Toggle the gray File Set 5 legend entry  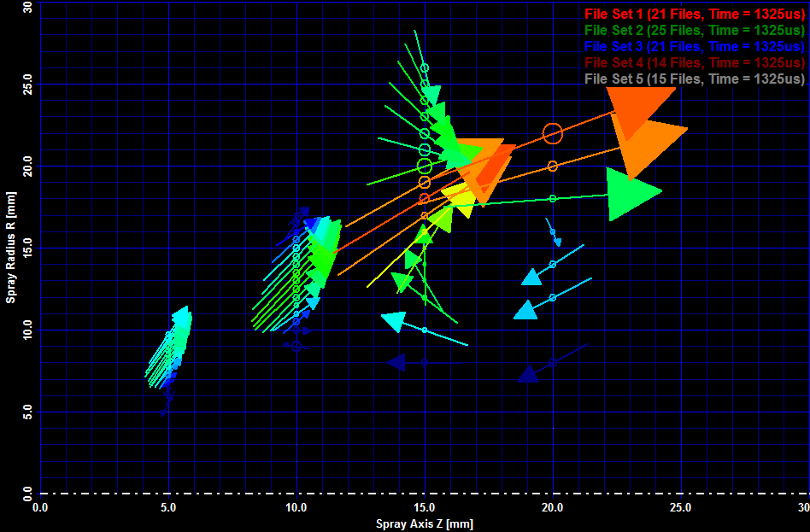pos(694,79)
